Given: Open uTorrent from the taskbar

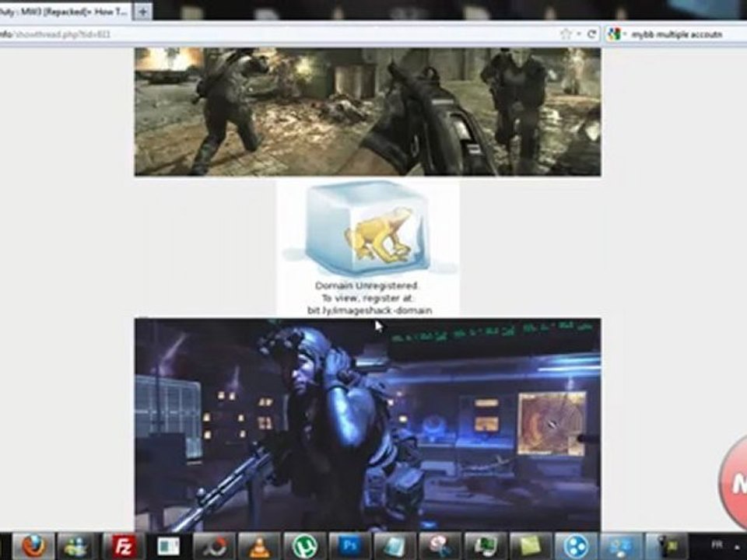Looking at the screenshot, I should 305,546.
